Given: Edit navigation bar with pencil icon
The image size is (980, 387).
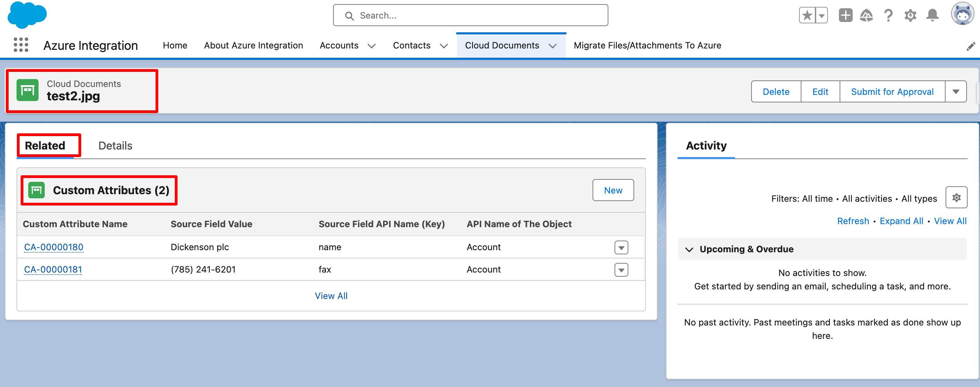Looking at the screenshot, I should (970, 46).
